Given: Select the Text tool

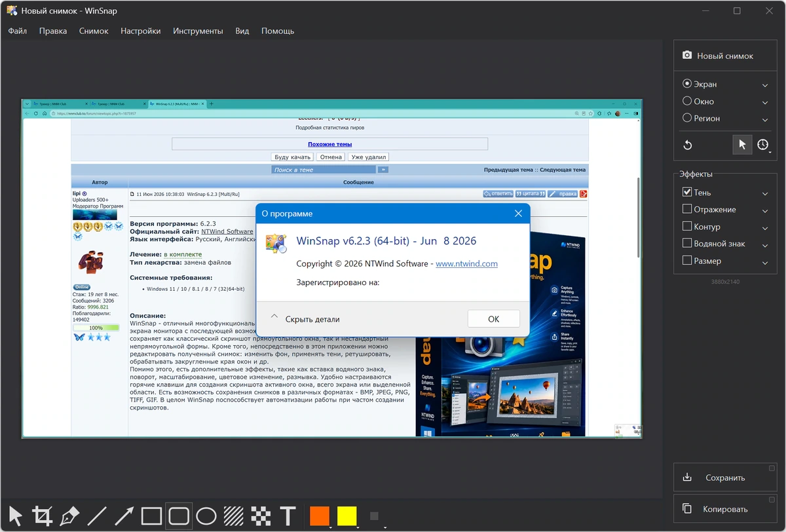Looking at the screenshot, I should [288, 516].
